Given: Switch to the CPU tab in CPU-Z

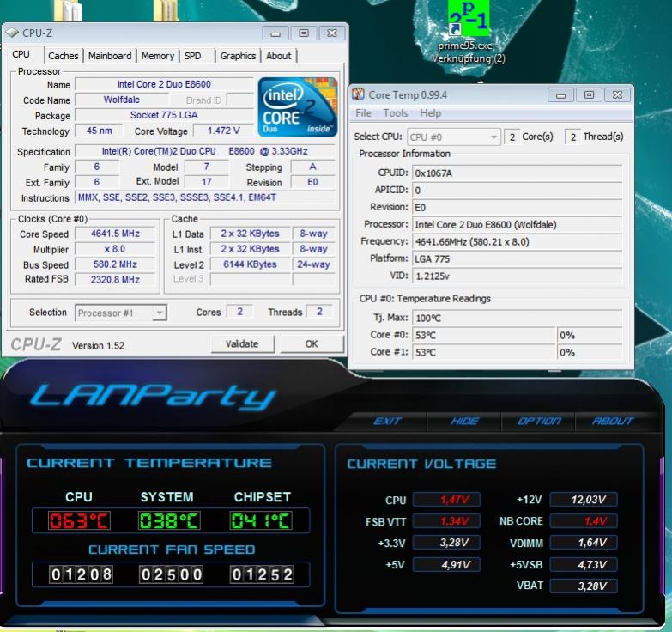Looking at the screenshot, I should (21, 54).
